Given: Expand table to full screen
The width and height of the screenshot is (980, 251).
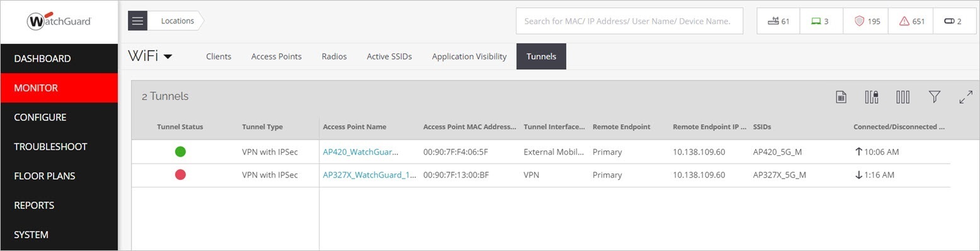Looking at the screenshot, I should pos(966,97).
